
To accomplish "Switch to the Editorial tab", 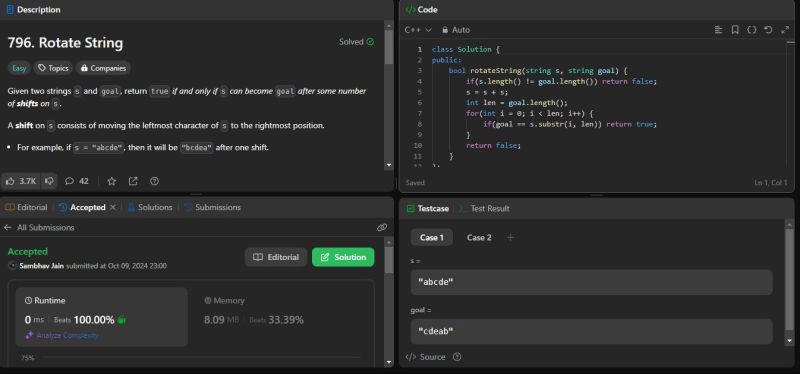I will click(26, 207).
